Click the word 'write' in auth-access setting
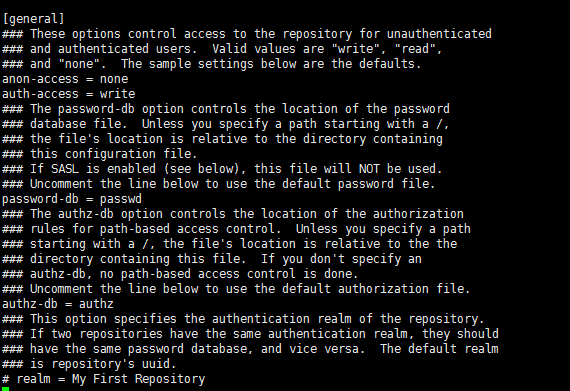 point(117,94)
